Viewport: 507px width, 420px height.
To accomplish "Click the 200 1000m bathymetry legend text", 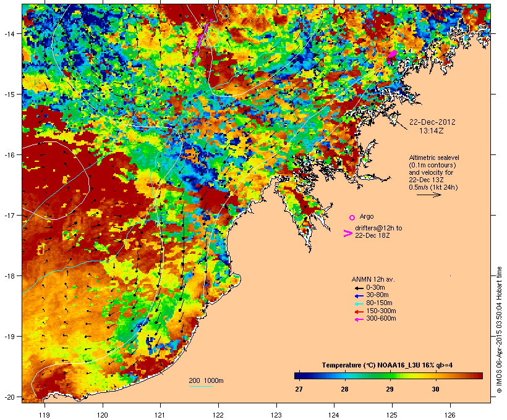I will pos(206,380).
